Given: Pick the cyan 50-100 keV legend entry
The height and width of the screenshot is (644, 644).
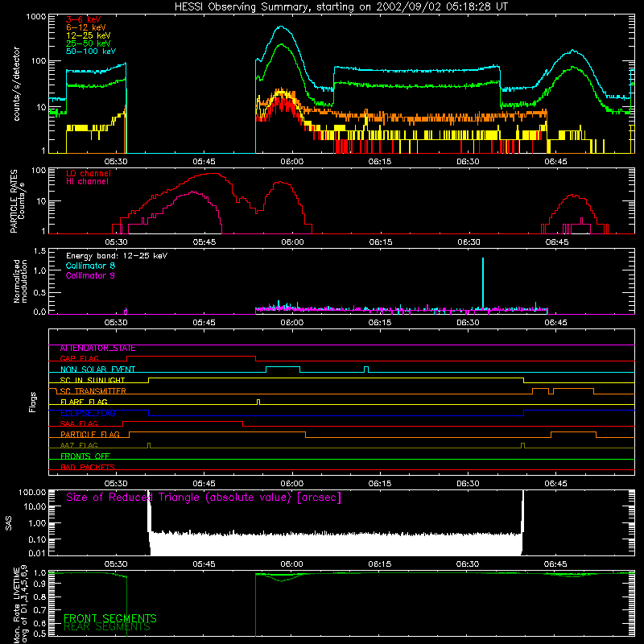Looking at the screenshot, I should click(x=91, y=52).
